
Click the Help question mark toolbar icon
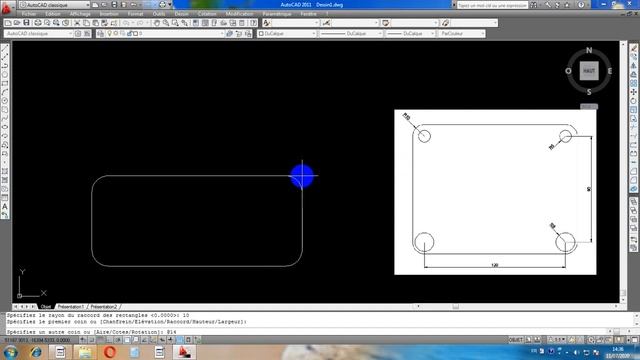pos(253,23)
